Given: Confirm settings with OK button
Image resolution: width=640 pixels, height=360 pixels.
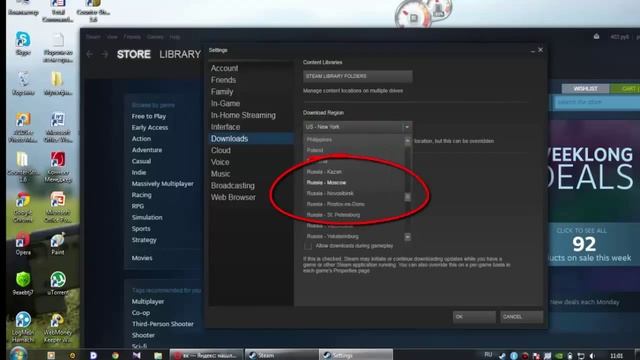Looking at the screenshot, I should (474, 317).
